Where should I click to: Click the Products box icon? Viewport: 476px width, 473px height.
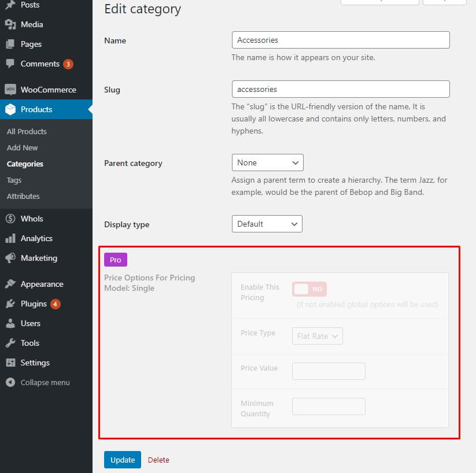coord(10,109)
